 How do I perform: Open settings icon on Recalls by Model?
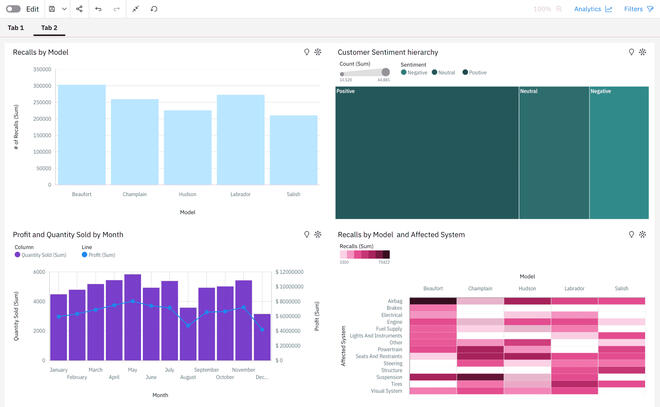tap(318, 51)
